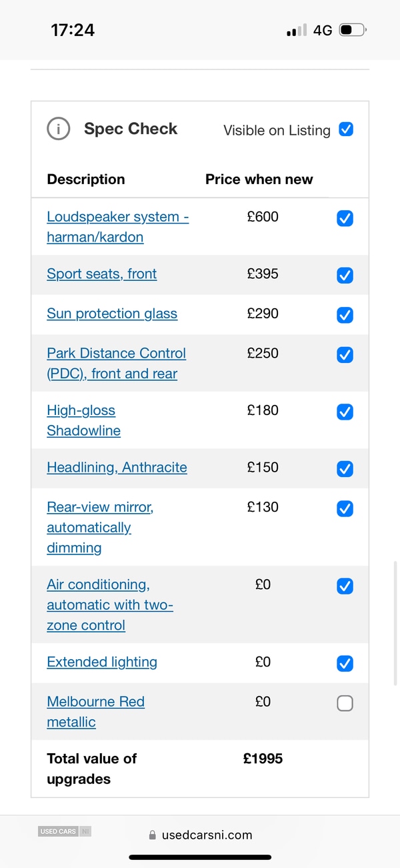This screenshot has height=868, width=400.
Task: Tap the usedcarsni.com address bar
Action: [x=207, y=835]
